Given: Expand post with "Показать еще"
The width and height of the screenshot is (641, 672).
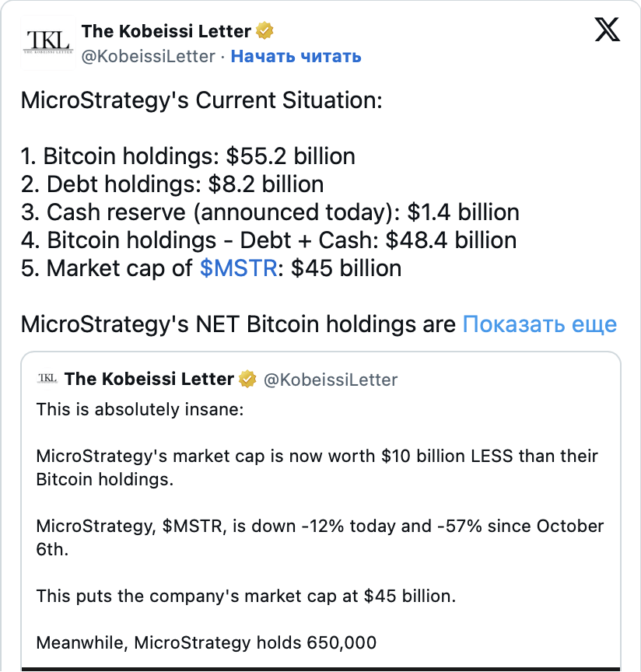Looking at the screenshot, I should 539,324.
